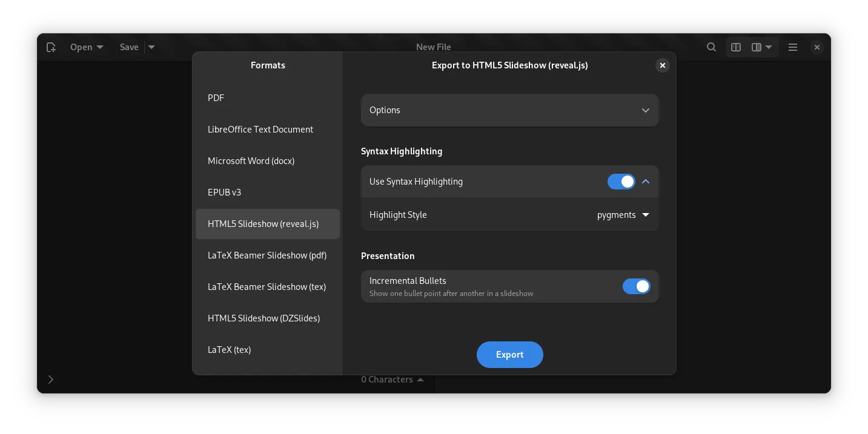This screenshot has width=868, height=434.
Task: Toggle the preview layout icon
Action: pyautogui.click(x=736, y=47)
